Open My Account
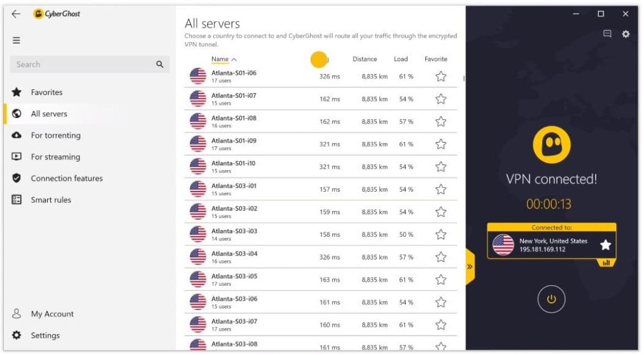The height and width of the screenshot is (355, 644). [x=52, y=314]
